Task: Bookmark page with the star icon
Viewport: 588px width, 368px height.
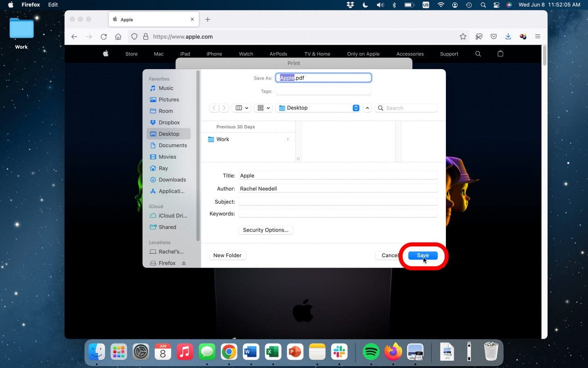Action: pyautogui.click(x=463, y=37)
